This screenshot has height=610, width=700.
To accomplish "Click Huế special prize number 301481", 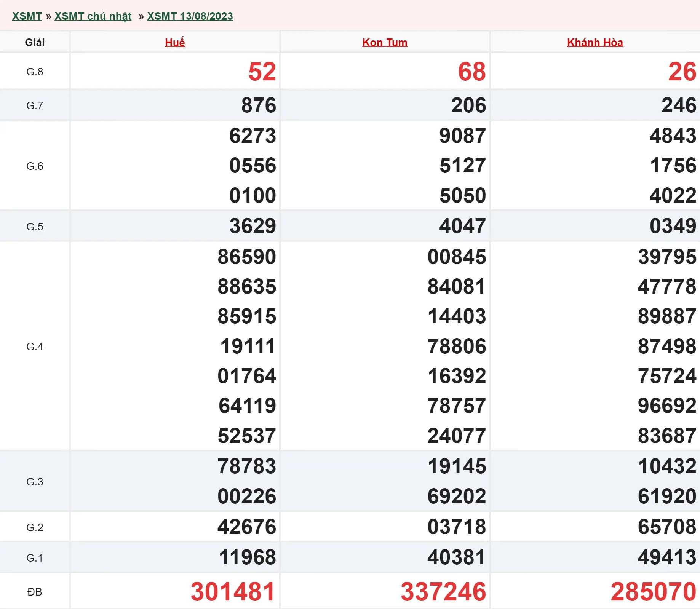I will pyautogui.click(x=233, y=592).
